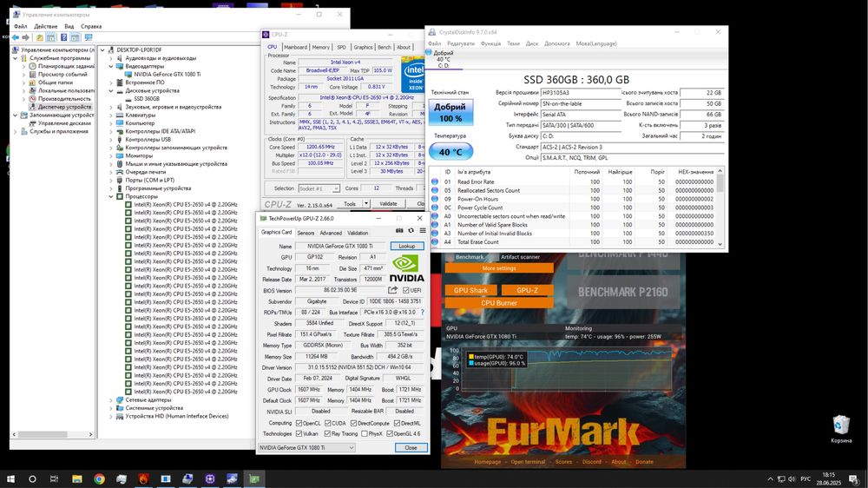The height and width of the screenshot is (488, 868).
Task: Click GPU-Z screenshot camera icon
Action: [399, 230]
